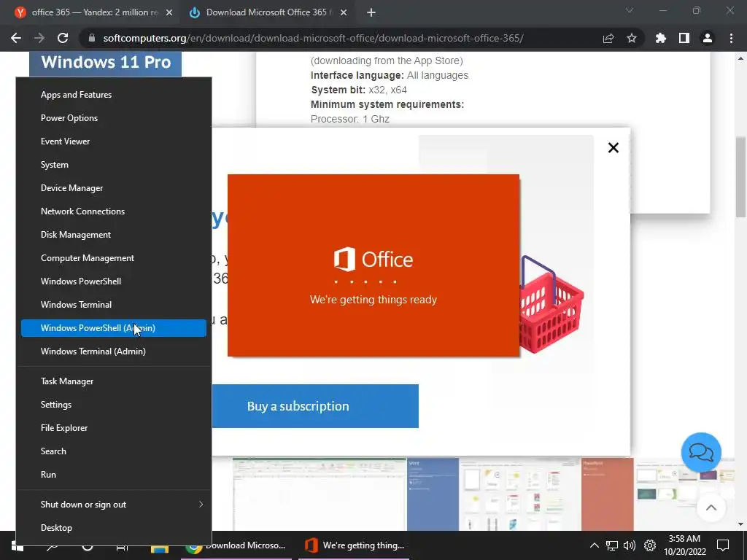
Task: Go forward in browser history
Action: [39, 38]
